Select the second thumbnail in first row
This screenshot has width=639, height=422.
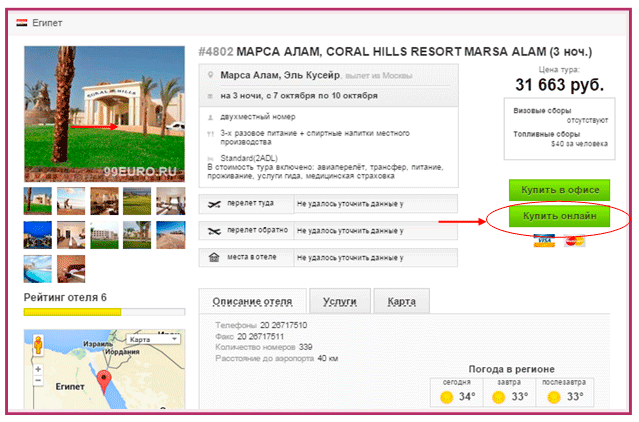coord(71,201)
